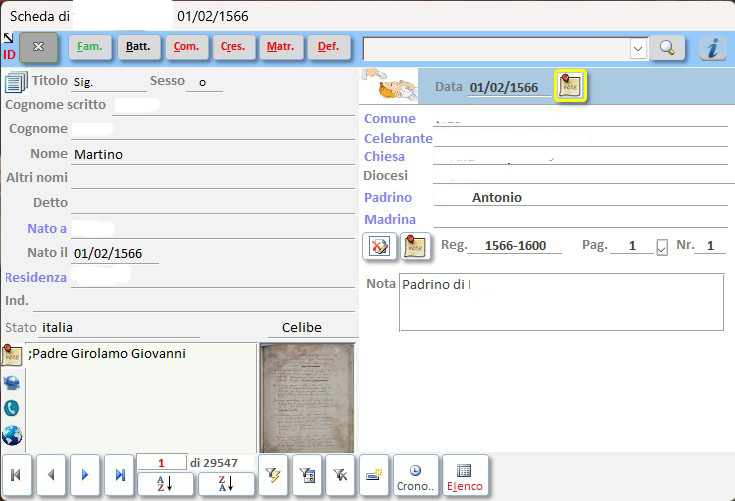Viewport: 735px width, 501px height.
Task: Open the info 'i' button
Action: point(713,48)
